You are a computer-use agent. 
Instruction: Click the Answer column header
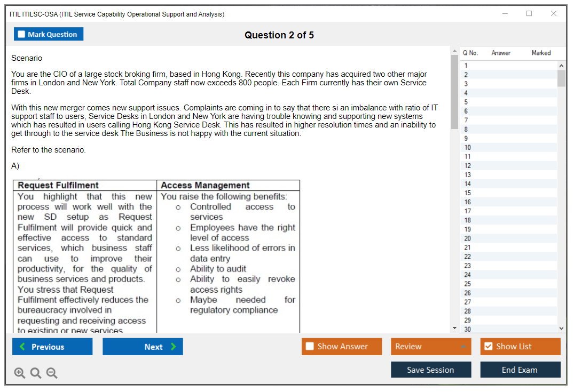(501, 53)
